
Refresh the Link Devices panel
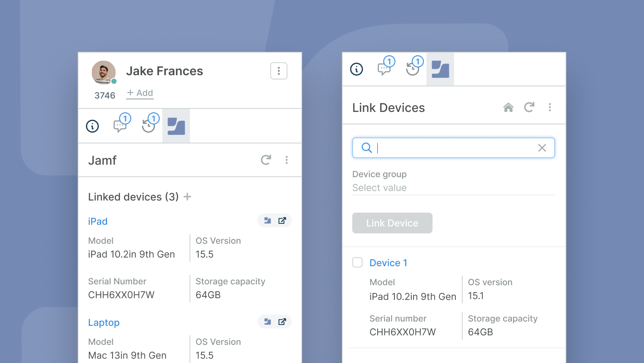[x=529, y=107]
